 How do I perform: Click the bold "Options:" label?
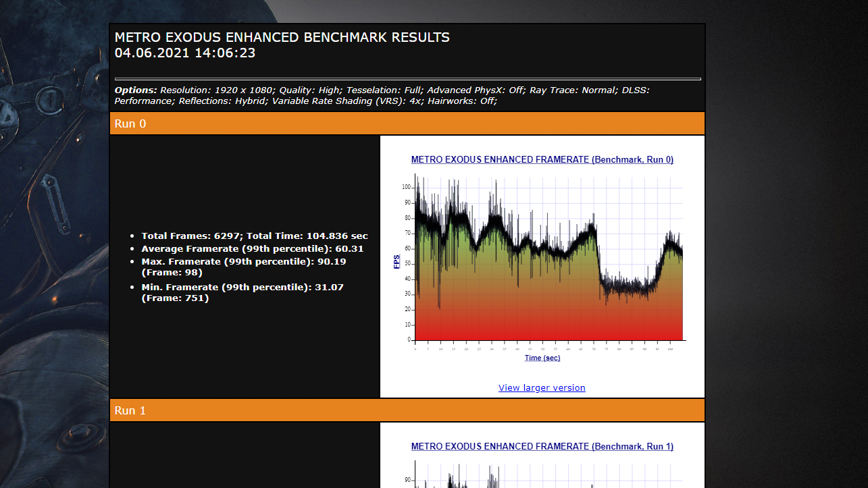[x=136, y=90]
